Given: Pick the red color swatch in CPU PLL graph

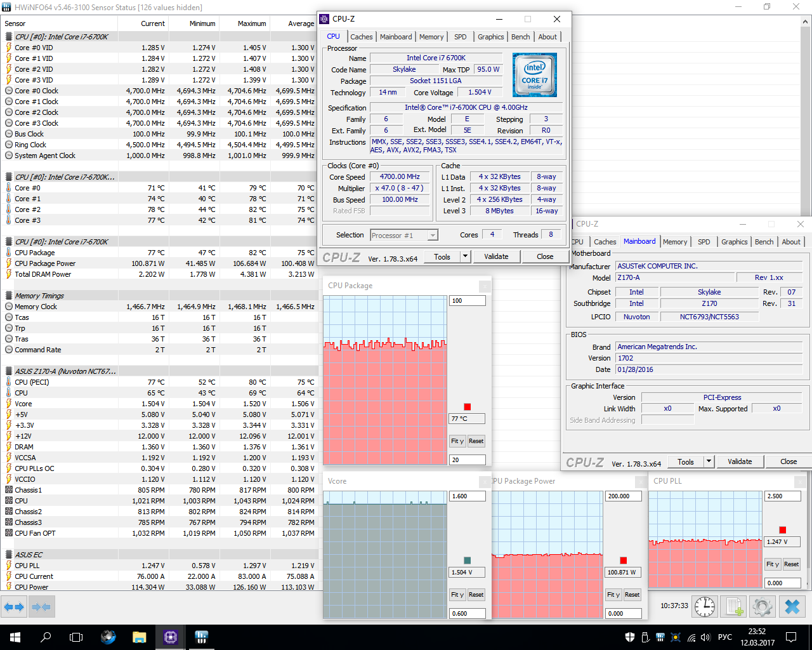Looking at the screenshot, I should click(x=783, y=530).
